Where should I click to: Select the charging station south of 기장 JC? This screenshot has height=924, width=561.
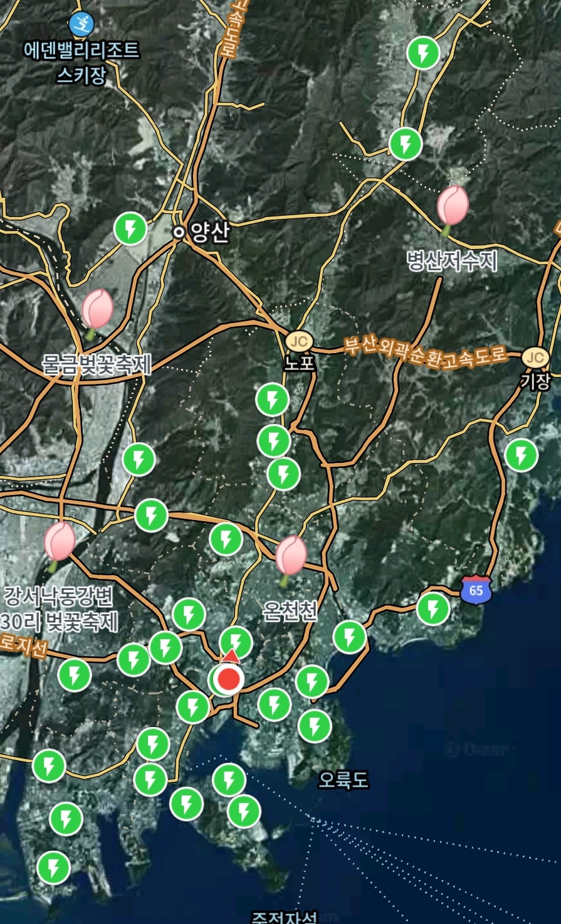tap(521, 455)
